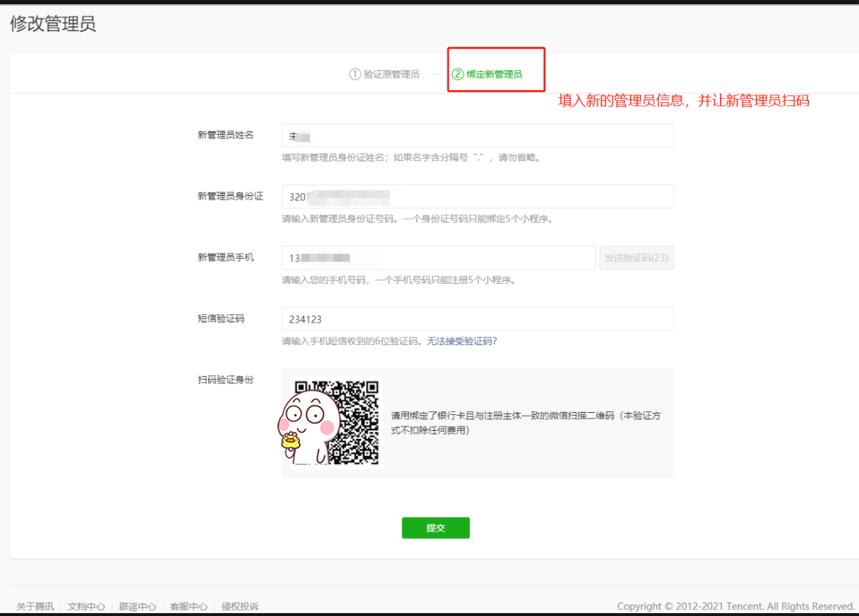
Task: Select step 1 验证原管理员
Action: (x=385, y=74)
